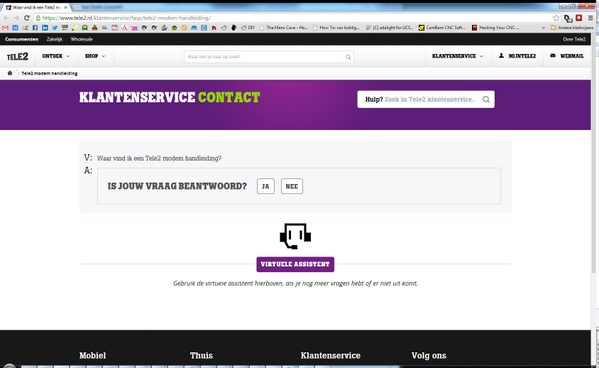Bookmark this page with the star icon
This screenshot has width=599, height=368.
556,18
